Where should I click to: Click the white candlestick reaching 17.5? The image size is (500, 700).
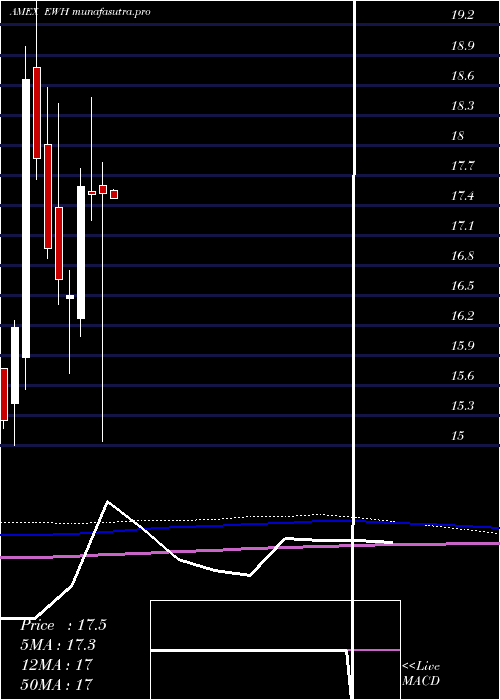point(81,252)
